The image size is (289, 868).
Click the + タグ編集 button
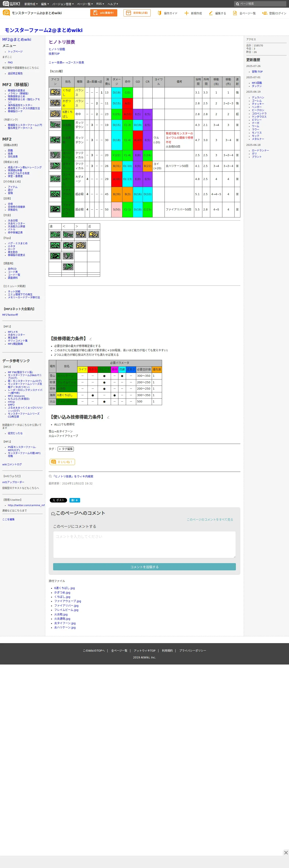(x=65, y=449)
